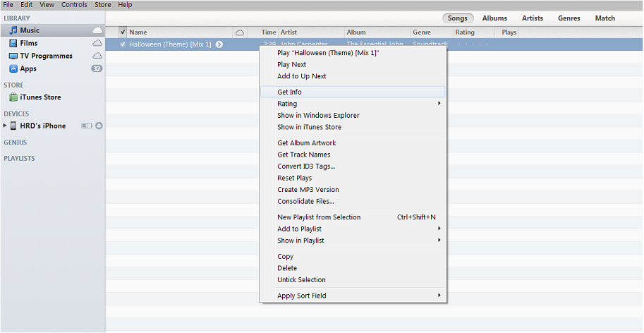Viewport: 644px width, 333px height.
Task: Expand the Show in Playlist submenu
Action: coord(439,240)
